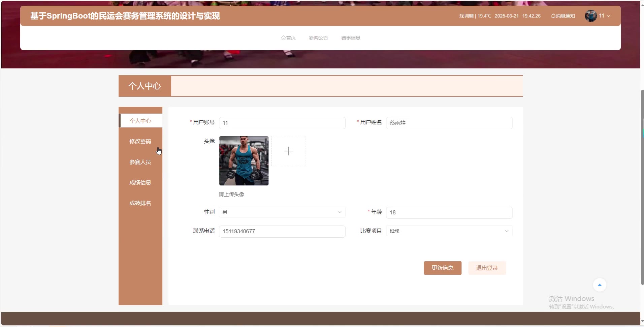Click the site title 基于SpringBoot的民运会赛务管理系统
Viewport: 644px width, 327px height.
[125, 16]
